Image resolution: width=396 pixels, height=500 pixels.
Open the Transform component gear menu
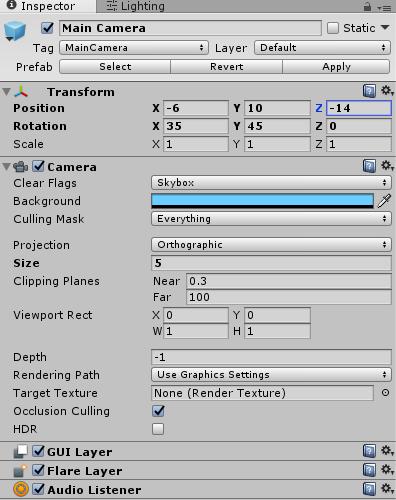click(x=387, y=90)
